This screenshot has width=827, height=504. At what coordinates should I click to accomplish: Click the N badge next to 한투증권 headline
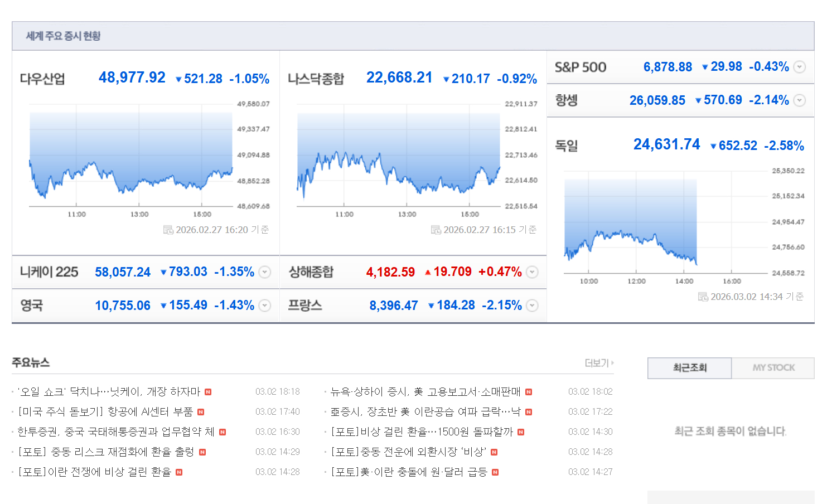coord(223,432)
